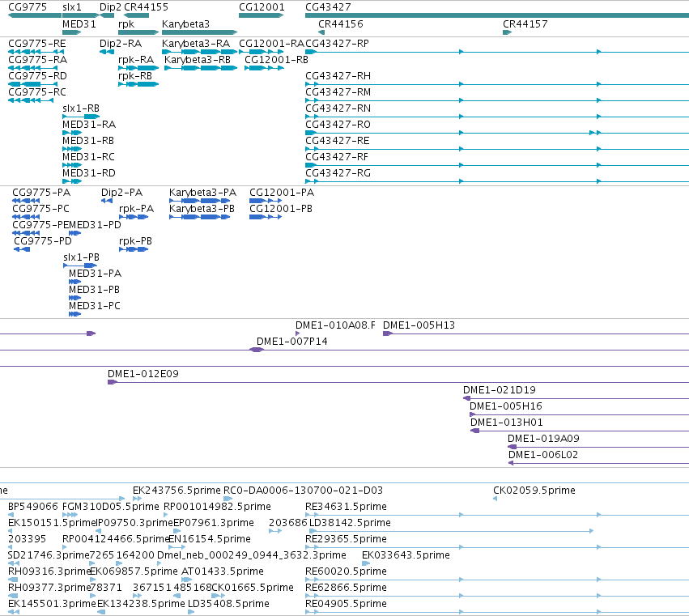Click EST label EK243756.5prime
The width and height of the screenshot is (689, 616).
point(177,491)
